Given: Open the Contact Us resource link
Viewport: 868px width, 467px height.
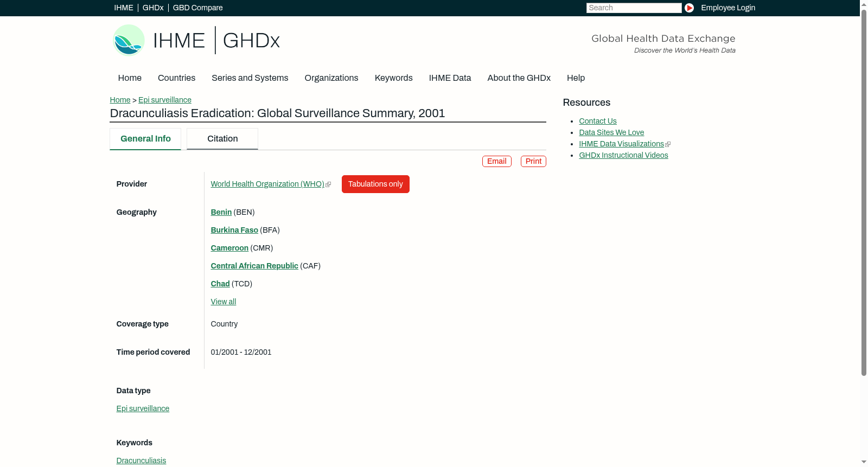Looking at the screenshot, I should coord(598,121).
